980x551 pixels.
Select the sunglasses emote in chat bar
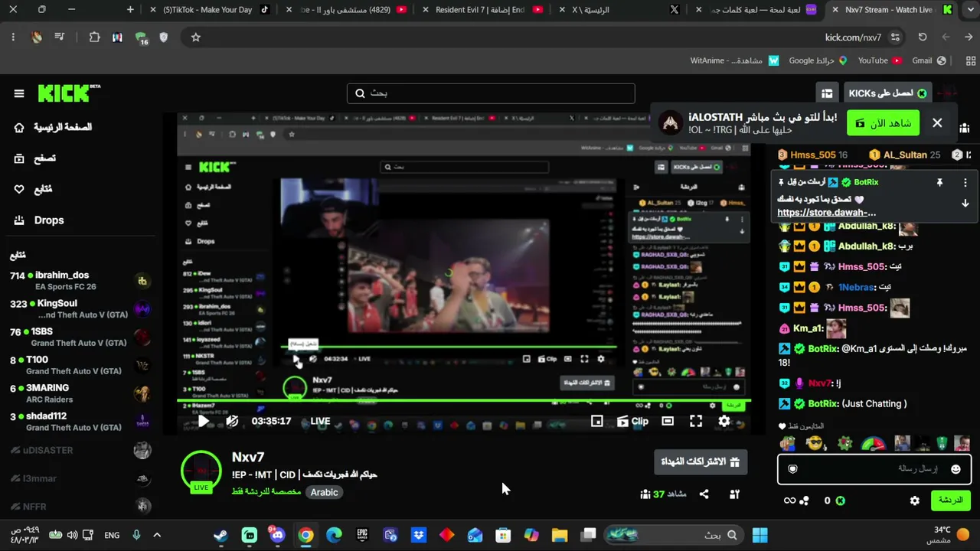tap(815, 443)
